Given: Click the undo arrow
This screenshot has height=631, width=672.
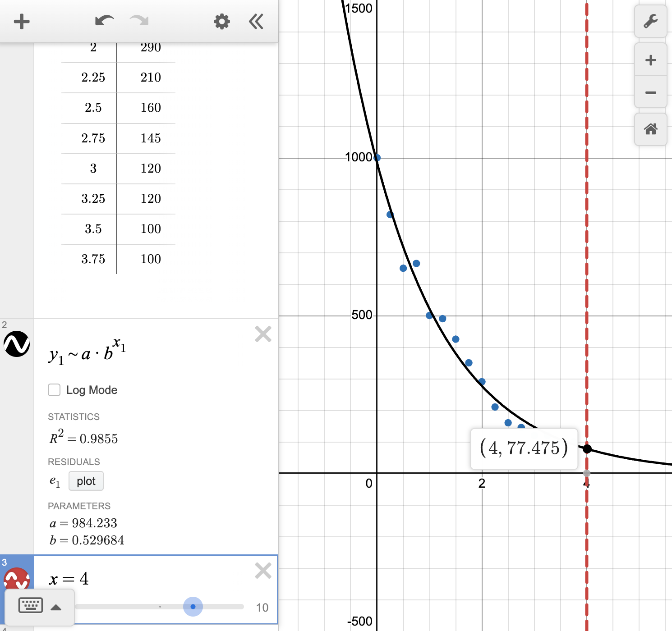Looking at the screenshot, I should [104, 21].
